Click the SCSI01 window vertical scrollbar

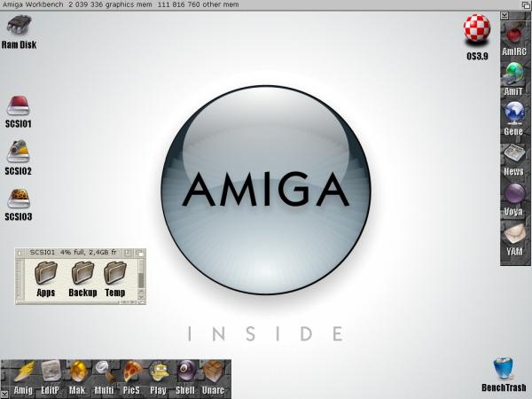click(x=142, y=274)
